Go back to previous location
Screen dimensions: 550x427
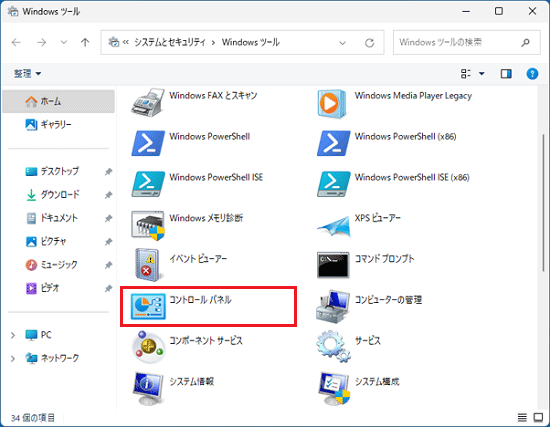coord(16,42)
